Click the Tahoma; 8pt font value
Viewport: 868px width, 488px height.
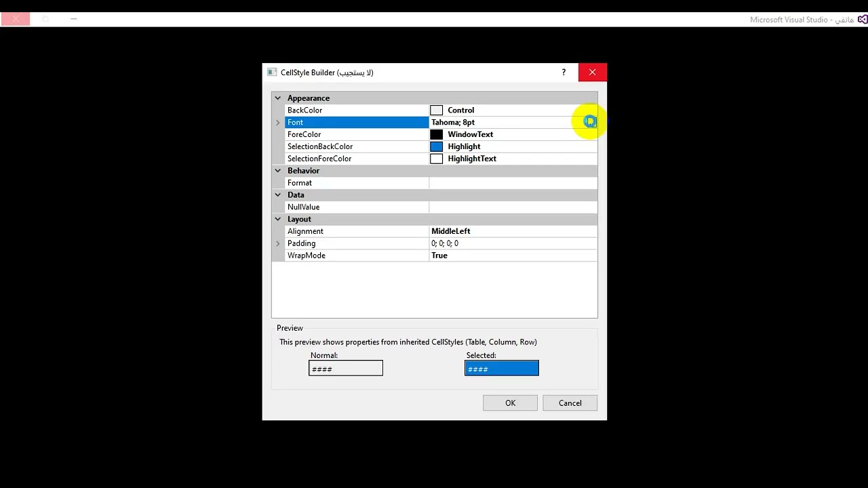coord(453,123)
